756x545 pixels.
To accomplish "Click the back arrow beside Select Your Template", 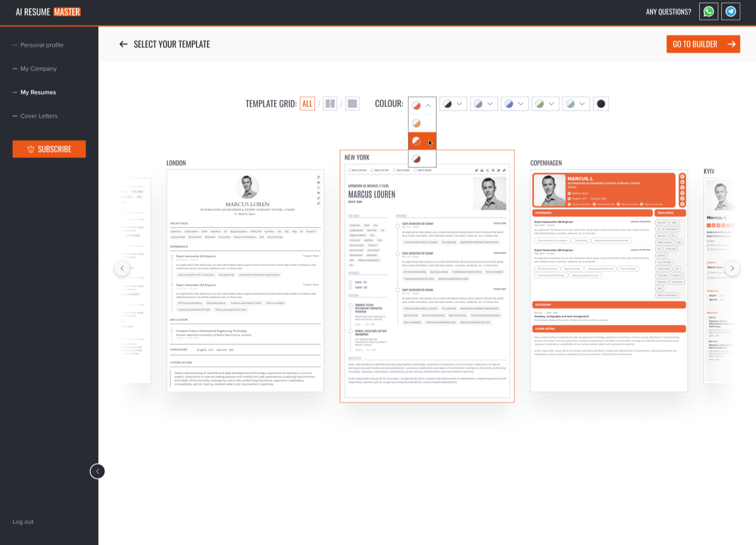I will pyautogui.click(x=123, y=45).
